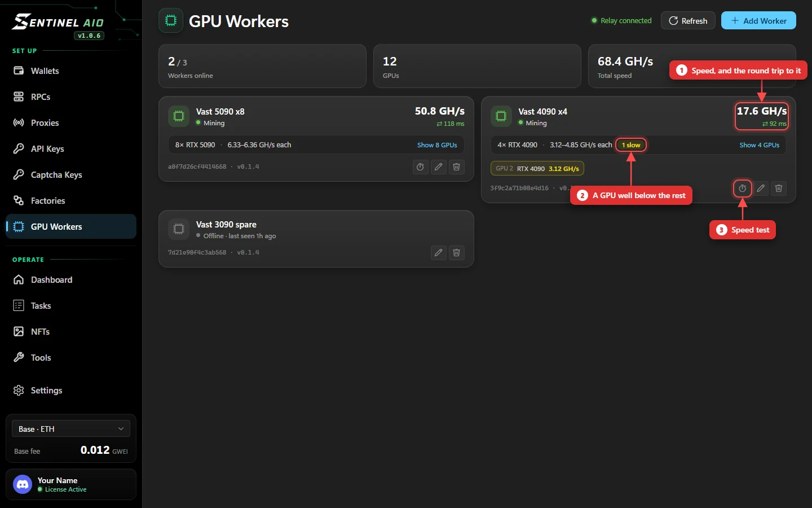Click Add Worker button
The height and width of the screenshot is (508, 812).
click(x=758, y=21)
